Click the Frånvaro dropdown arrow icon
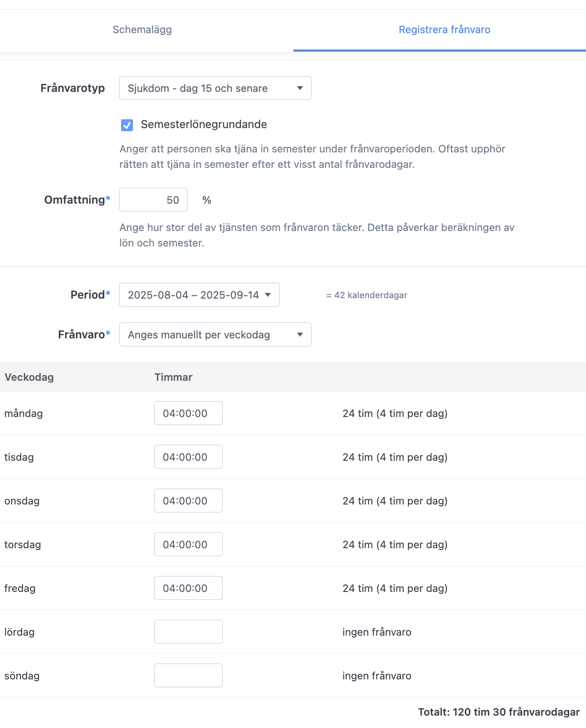Screen dimensions: 586x728 pos(300,334)
